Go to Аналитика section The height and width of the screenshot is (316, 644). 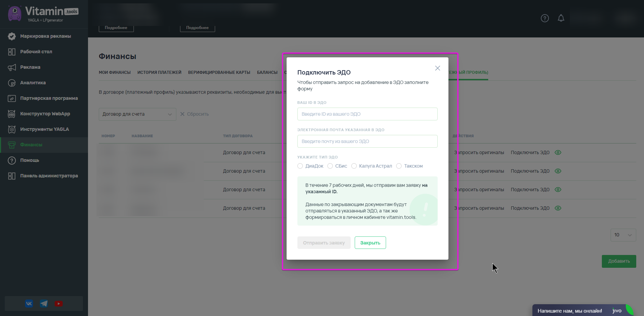pos(33,83)
